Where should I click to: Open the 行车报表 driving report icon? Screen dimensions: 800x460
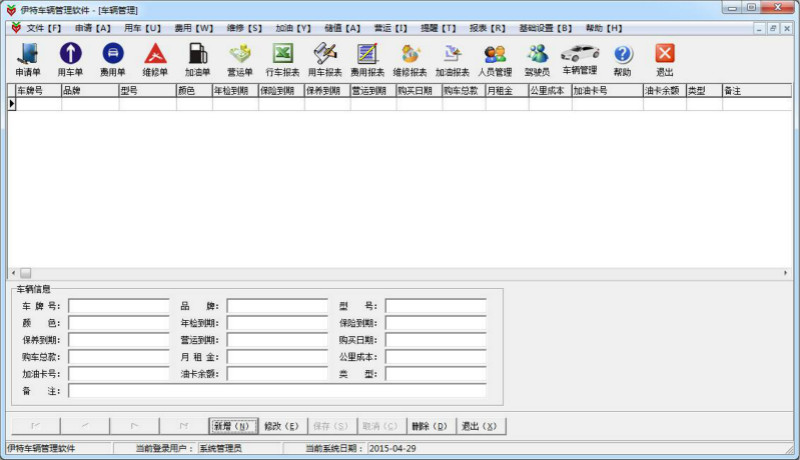pyautogui.click(x=282, y=59)
